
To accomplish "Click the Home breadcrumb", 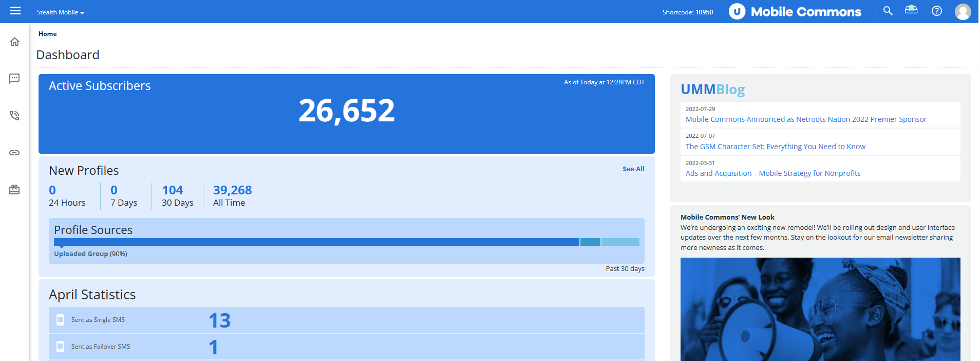I will coord(48,34).
